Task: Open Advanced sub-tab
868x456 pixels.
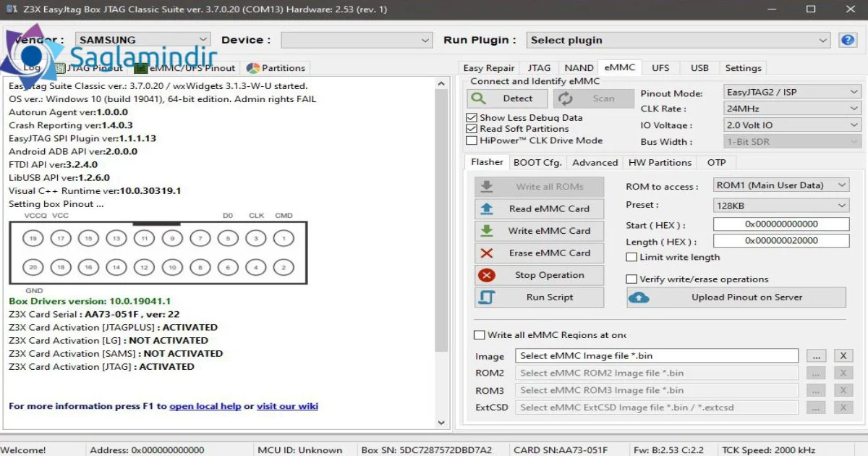Action: click(595, 163)
